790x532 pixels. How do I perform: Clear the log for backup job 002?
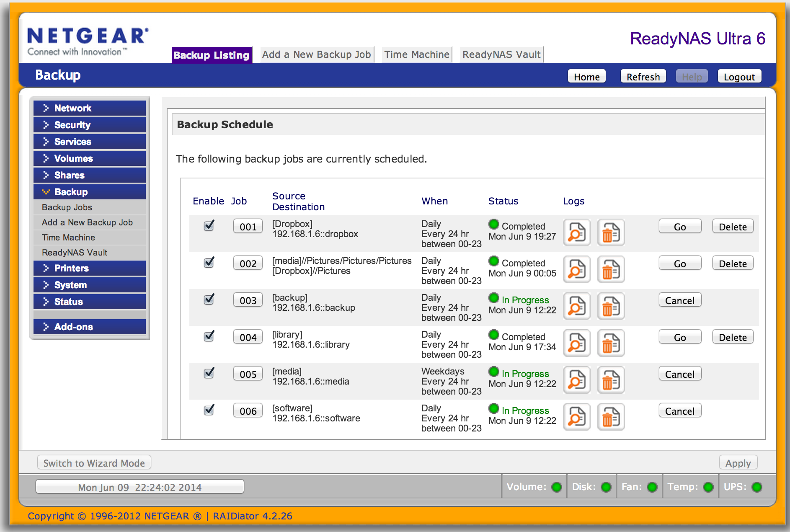pyautogui.click(x=611, y=269)
